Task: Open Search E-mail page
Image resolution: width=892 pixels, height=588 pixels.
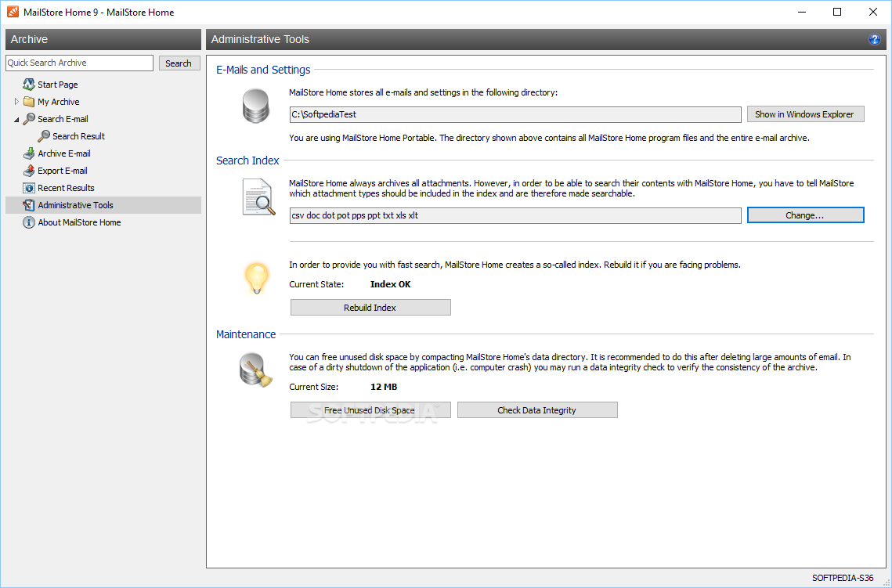Action: click(x=63, y=119)
